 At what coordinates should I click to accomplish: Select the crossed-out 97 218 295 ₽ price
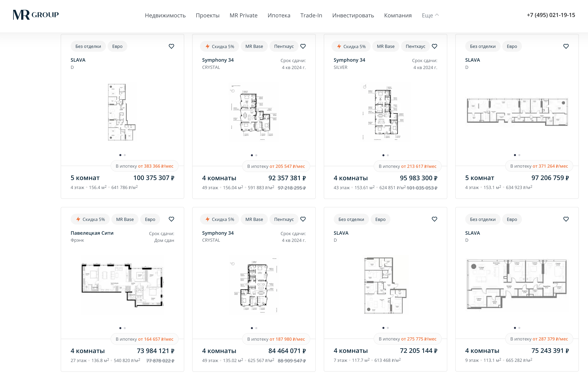292,188
